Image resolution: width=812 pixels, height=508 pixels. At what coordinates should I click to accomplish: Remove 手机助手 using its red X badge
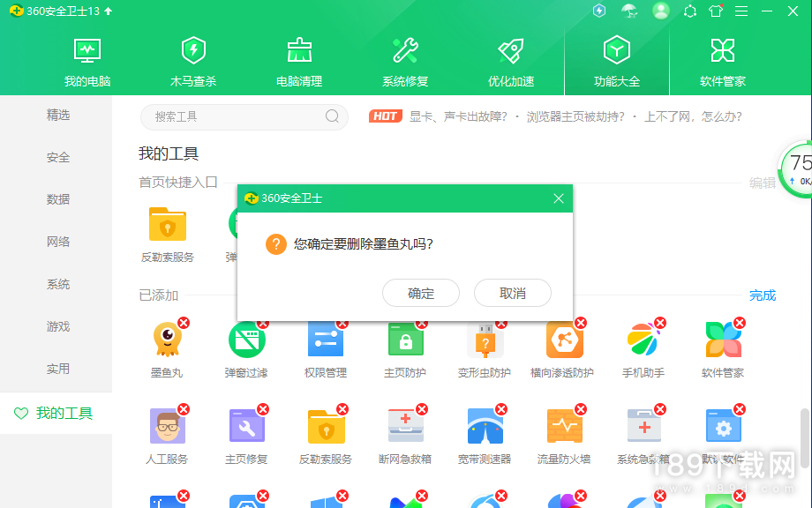click(x=660, y=323)
